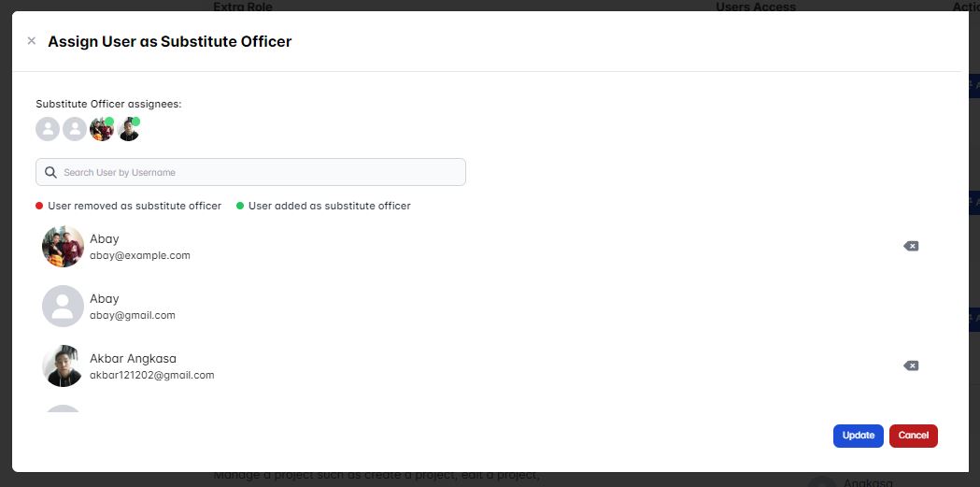Click the profile photo of abay@example.com
980x487 pixels.
(64, 247)
